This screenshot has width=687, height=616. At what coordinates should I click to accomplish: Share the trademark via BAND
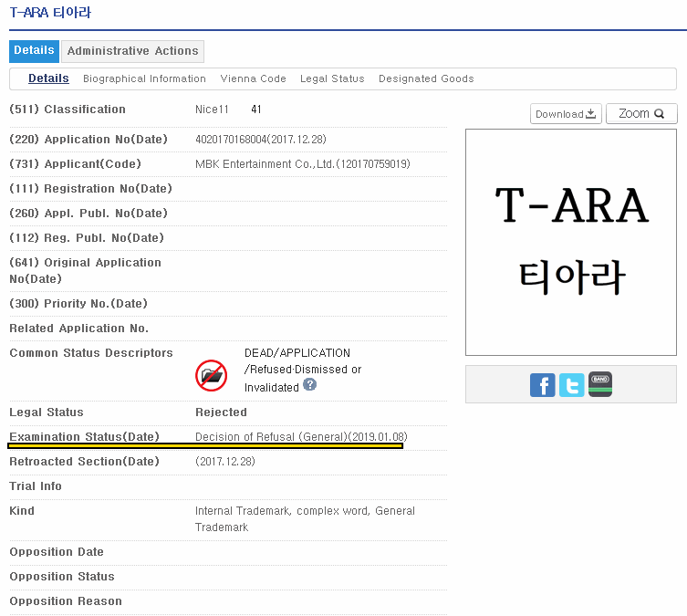click(x=600, y=384)
